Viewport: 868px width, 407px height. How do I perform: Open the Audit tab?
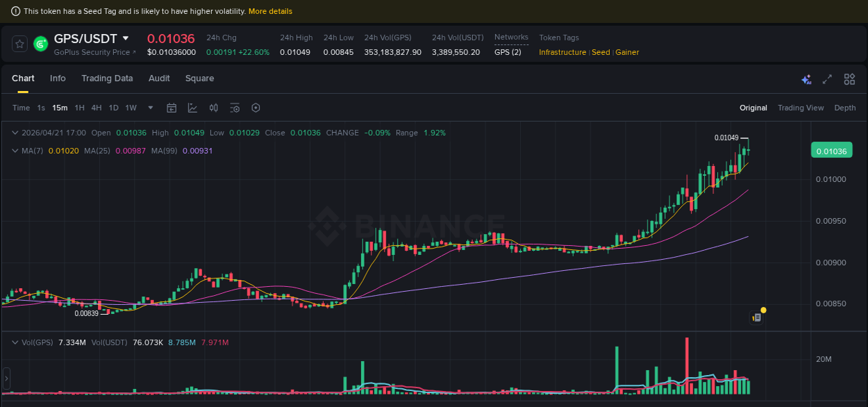(158, 78)
